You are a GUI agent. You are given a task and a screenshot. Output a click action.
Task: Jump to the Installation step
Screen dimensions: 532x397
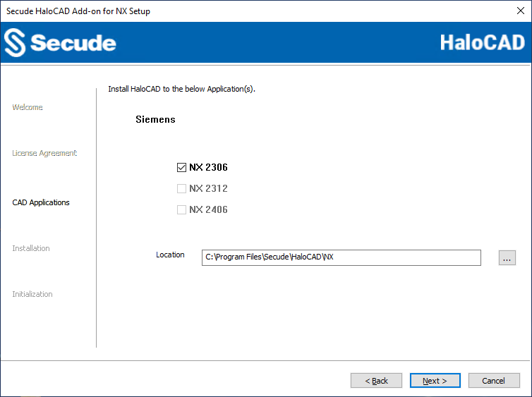31,248
